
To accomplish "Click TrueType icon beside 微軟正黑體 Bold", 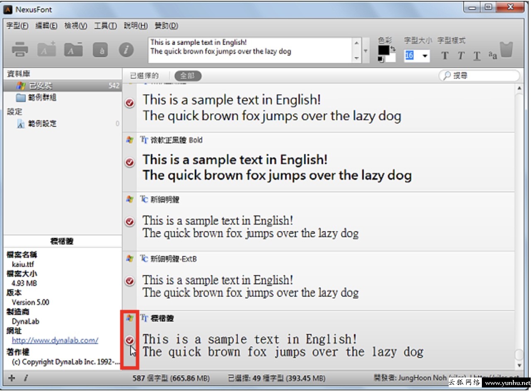I will [x=144, y=140].
